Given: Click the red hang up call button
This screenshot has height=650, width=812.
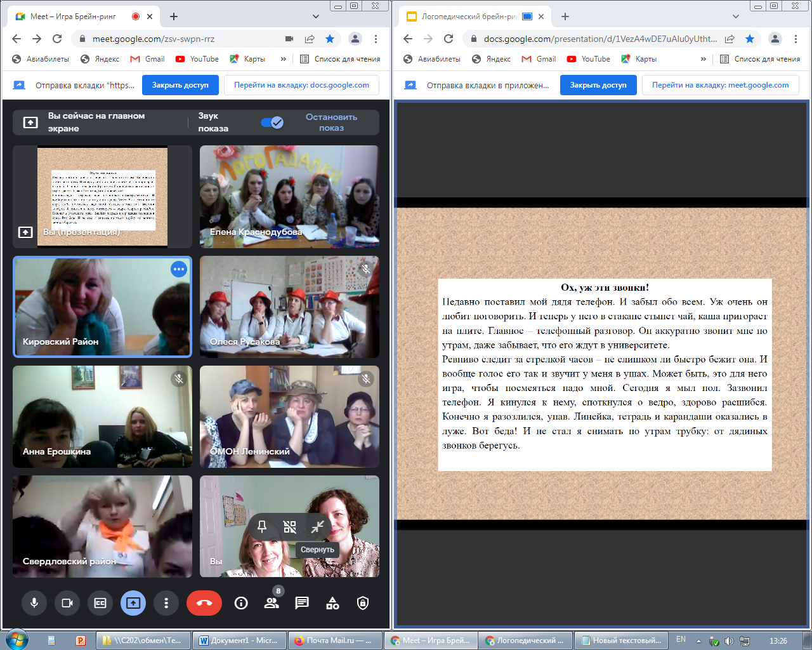Looking at the screenshot, I should (204, 603).
